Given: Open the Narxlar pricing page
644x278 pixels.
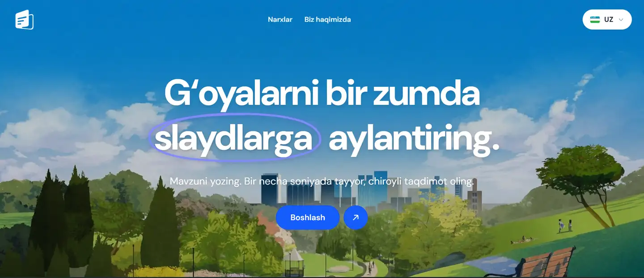Looking at the screenshot, I should (280, 20).
